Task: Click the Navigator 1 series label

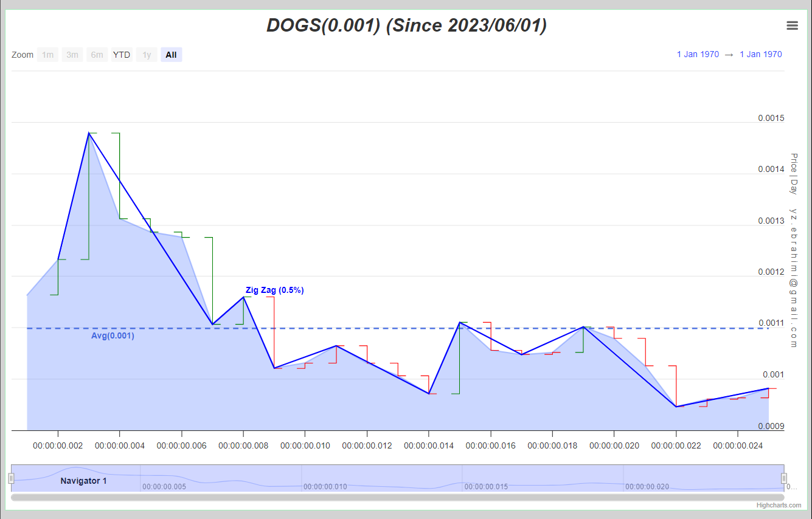Action: [x=83, y=481]
